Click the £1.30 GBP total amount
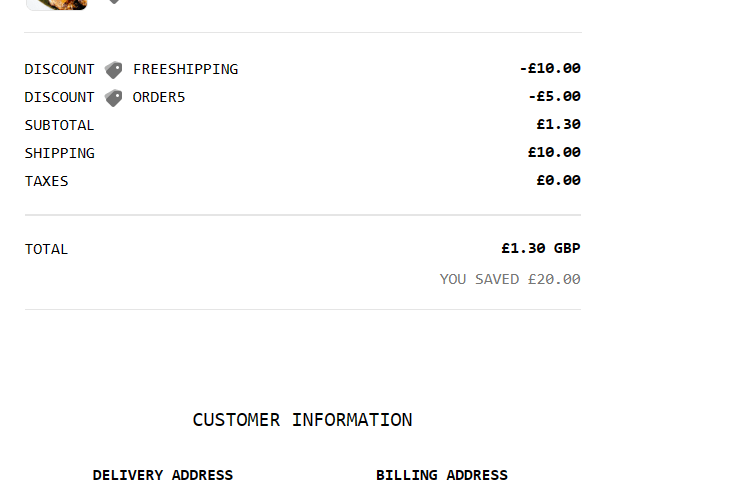The width and height of the screenshot is (730, 494). coord(541,248)
